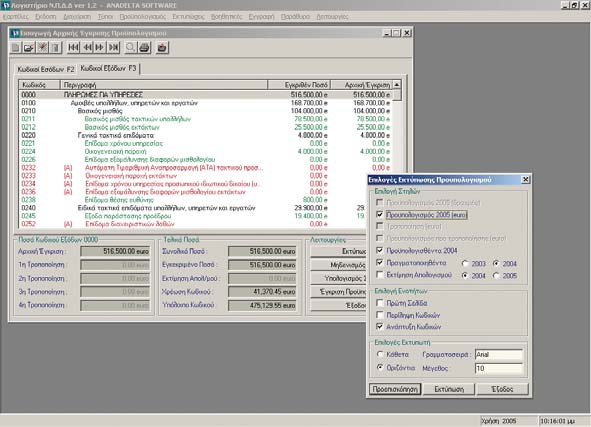This screenshot has height=427, width=591.
Task: Uncheck the Προϋπολογισθέντα 2004 checkbox
Action: pos(380,250)
